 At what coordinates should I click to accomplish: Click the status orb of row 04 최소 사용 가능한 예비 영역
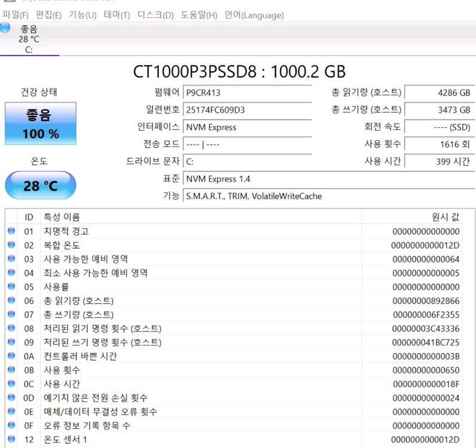tap(11, 272)
